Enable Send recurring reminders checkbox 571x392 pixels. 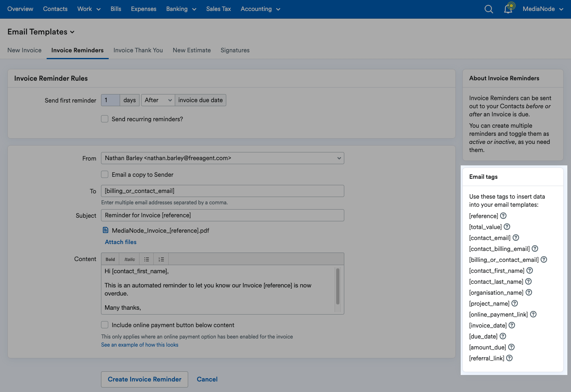[x=105, y=119]
